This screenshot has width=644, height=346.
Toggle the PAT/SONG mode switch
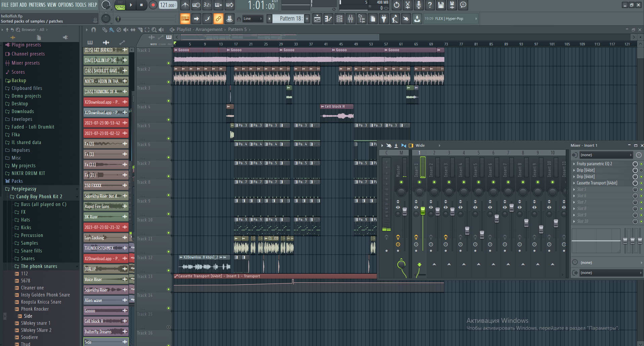[x=120, y=5]
